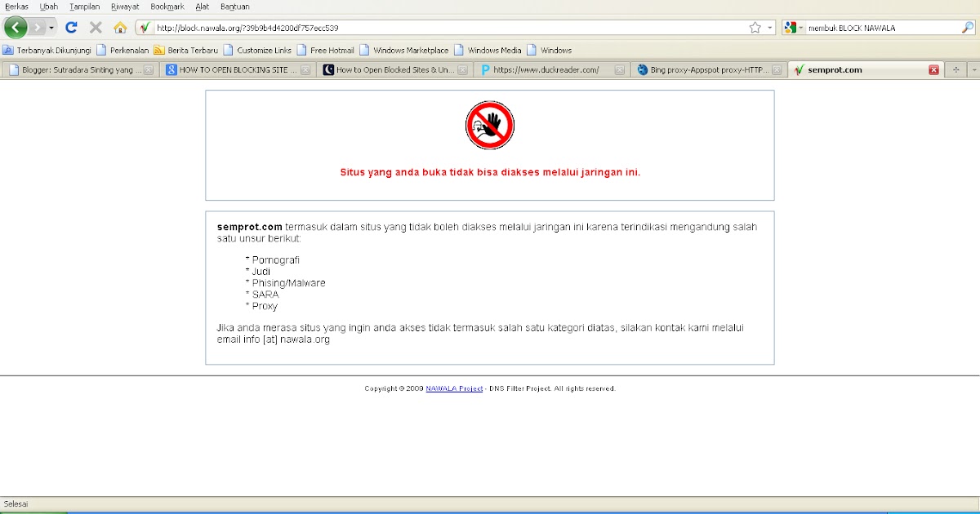Switch to the duckreader.com tab
Screen dimensions: 980x514
coord(552,70)
